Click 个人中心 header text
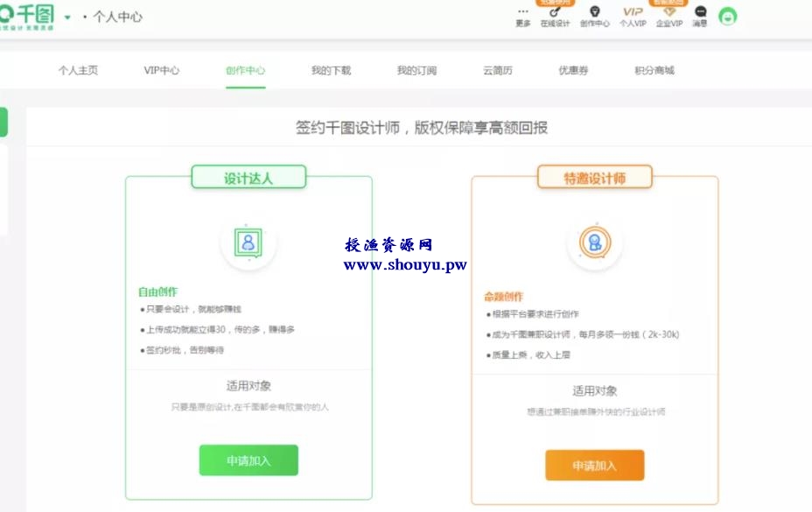Screen dimensions: 812x512 tap(117, 18)
